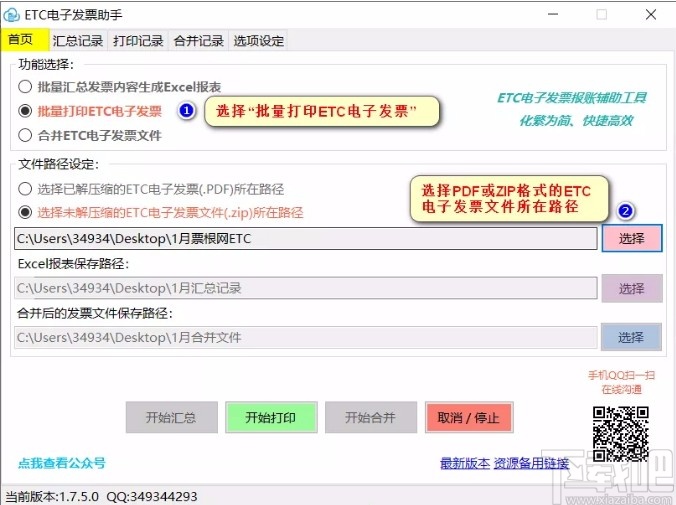Viewport: 676px width, 505px height.
Task: Switch to the 打印记录 tab
Action: [138, 41]
